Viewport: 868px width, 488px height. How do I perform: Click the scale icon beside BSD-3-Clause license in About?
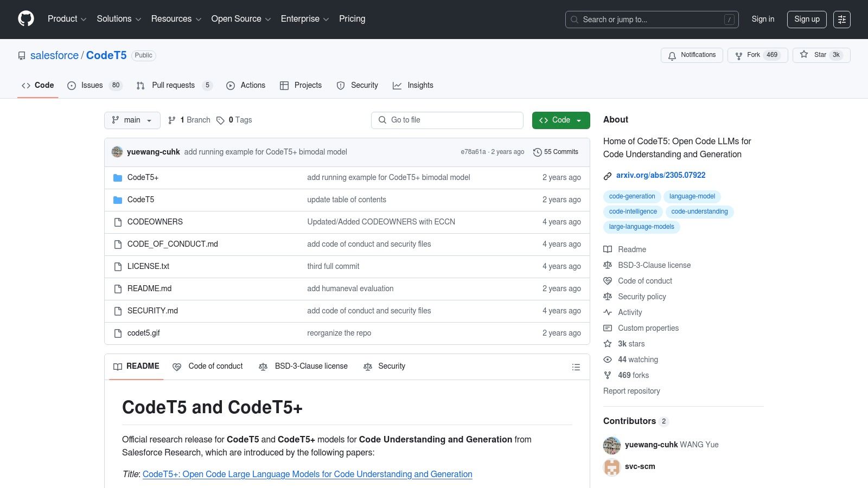click(x=608, y=265)
